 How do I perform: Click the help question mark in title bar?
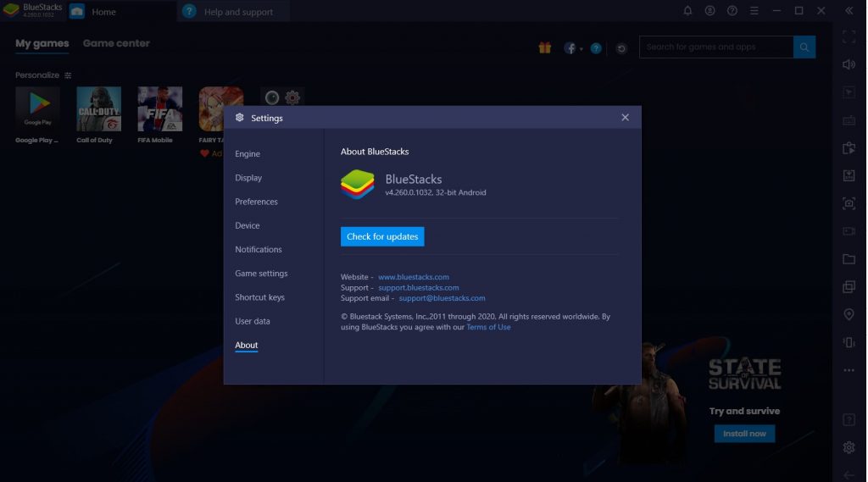[x=732, y=10]
